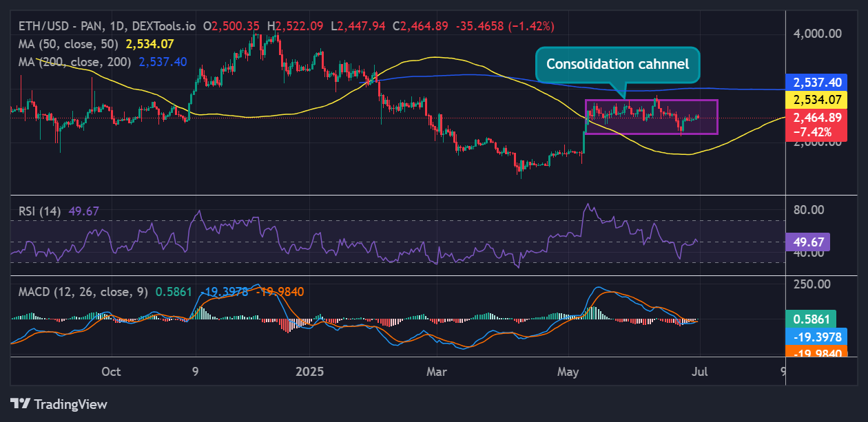Click the closing price C2,464.89 value
Image resolution: width=868 pixels, height=422 pixels.
420,26
